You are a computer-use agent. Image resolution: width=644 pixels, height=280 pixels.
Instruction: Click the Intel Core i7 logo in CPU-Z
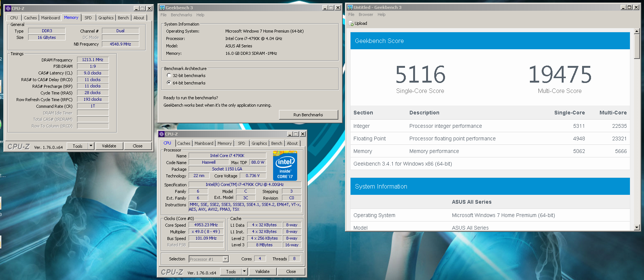[285, 165]
